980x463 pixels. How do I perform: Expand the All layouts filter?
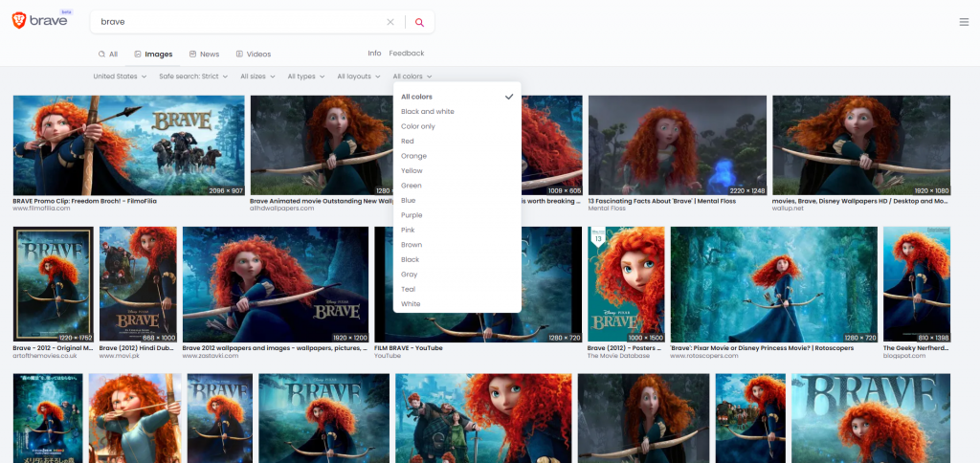pyautogui.click(x=358, y=77)
